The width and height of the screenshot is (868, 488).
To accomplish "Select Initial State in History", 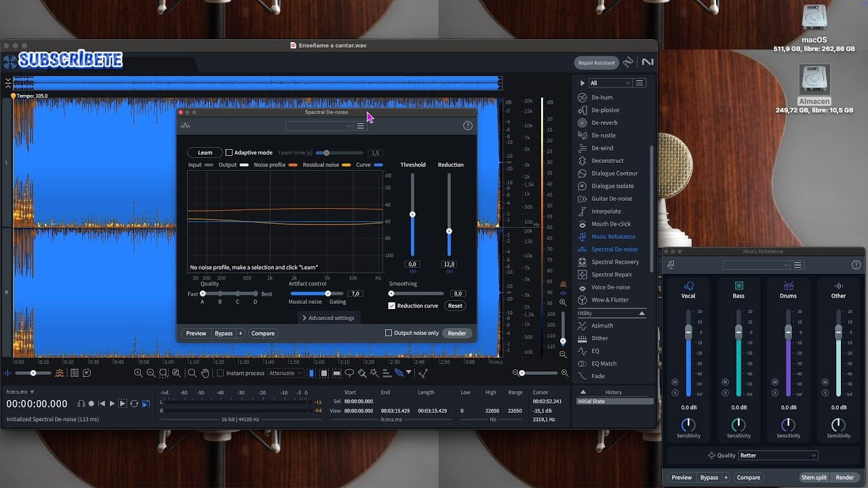I will [x=614, y=401].
